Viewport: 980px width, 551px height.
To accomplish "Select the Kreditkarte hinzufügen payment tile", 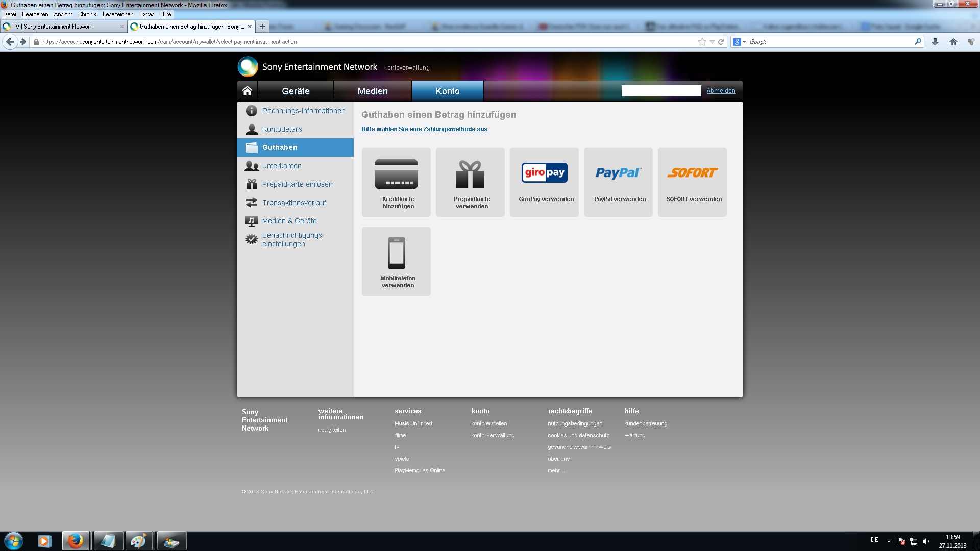I will pos(396,182).
